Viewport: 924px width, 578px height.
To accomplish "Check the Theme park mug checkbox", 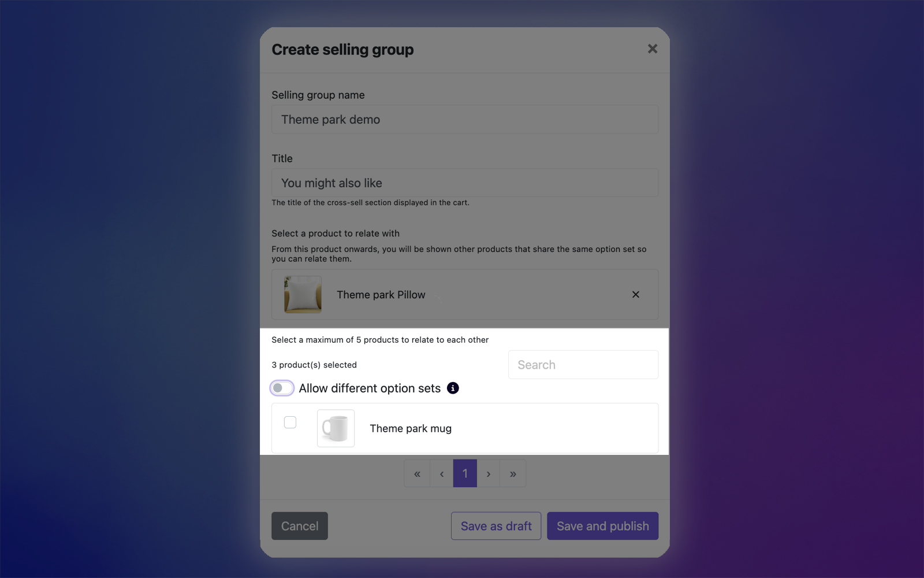I will pyautogui.click(x=290, y=423).
